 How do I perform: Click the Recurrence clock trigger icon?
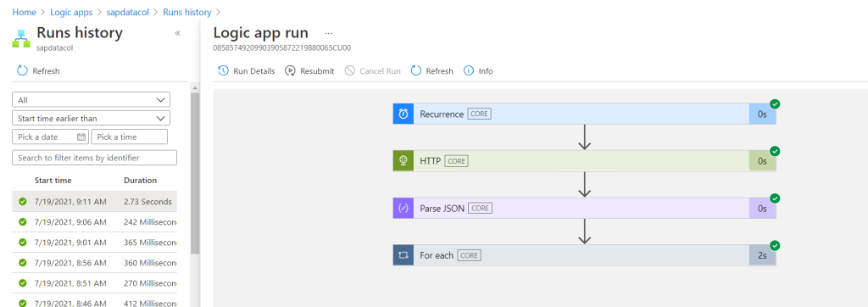403,114
